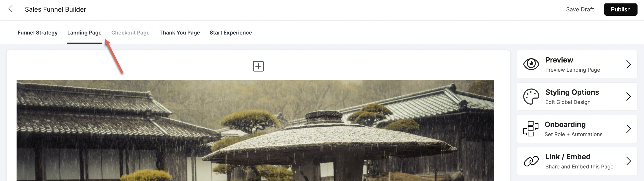Select the Landing Page tab
Screen dimensions: 644x181
[84, 32]
